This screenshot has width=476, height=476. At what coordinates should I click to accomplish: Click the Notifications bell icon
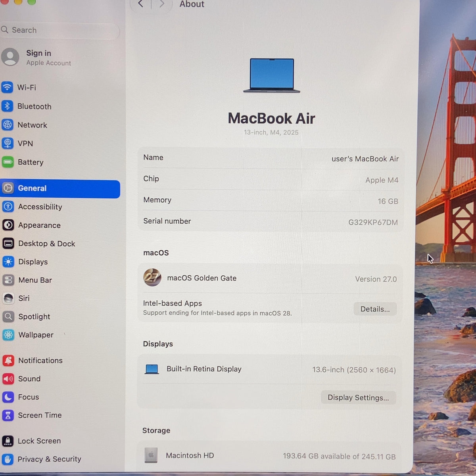pyautogui.click(x=8, y=360)
